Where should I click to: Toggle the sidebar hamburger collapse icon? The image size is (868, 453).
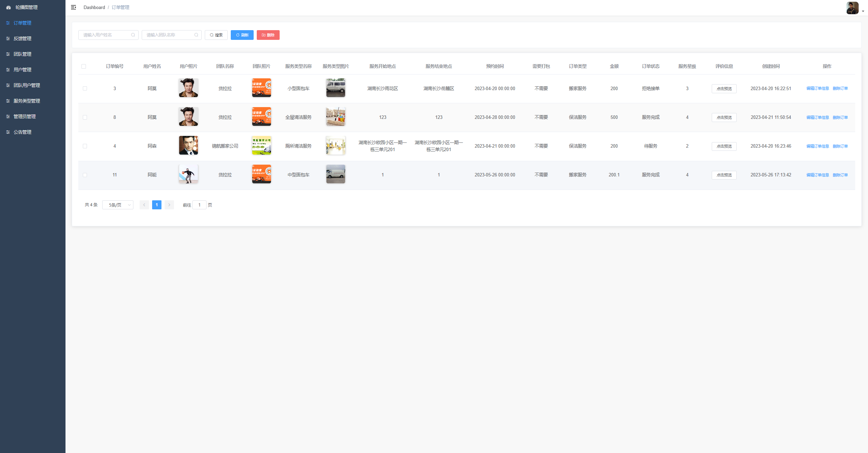pyautogui.click(x=73, y=7)
